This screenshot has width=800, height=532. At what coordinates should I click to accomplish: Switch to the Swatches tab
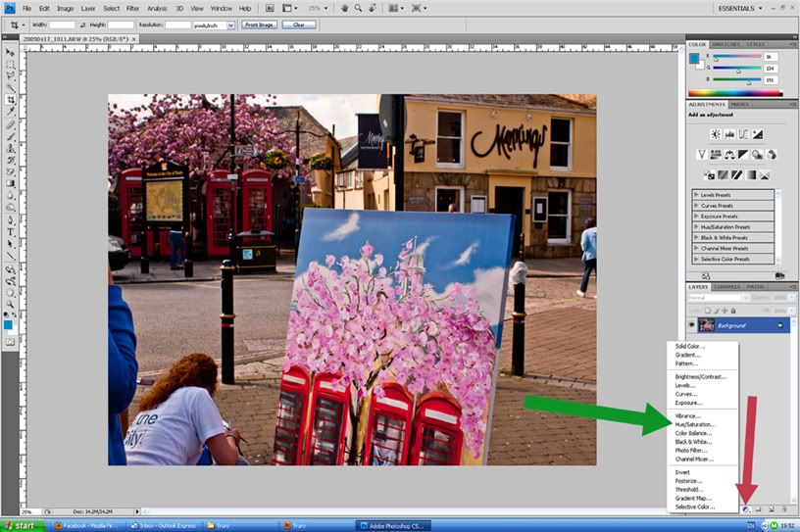pyautogui.click(x=725, y=44)
